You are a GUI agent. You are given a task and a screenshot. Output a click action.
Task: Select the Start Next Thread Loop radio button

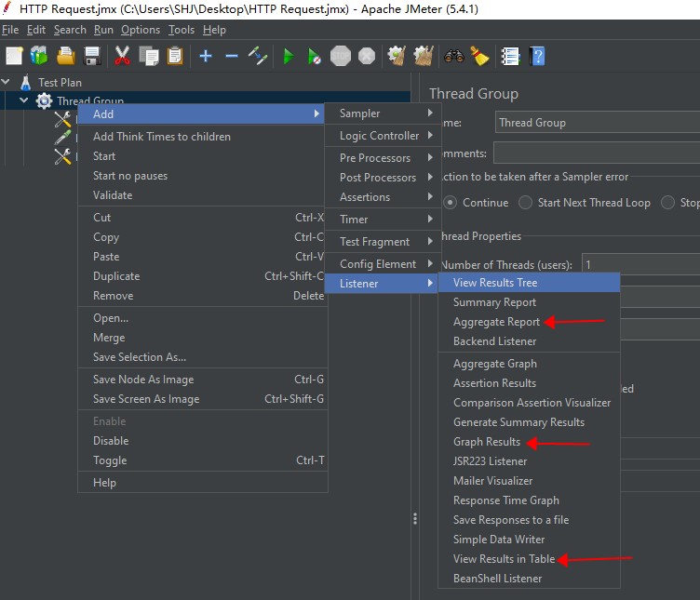point(525,203)
